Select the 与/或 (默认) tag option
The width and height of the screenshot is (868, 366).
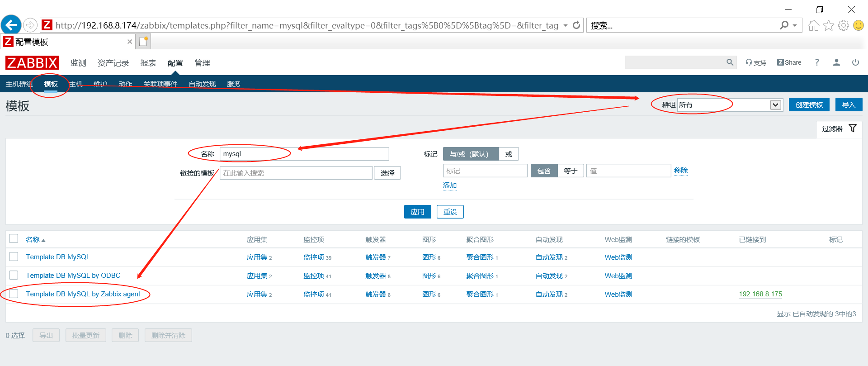(471, 154)
